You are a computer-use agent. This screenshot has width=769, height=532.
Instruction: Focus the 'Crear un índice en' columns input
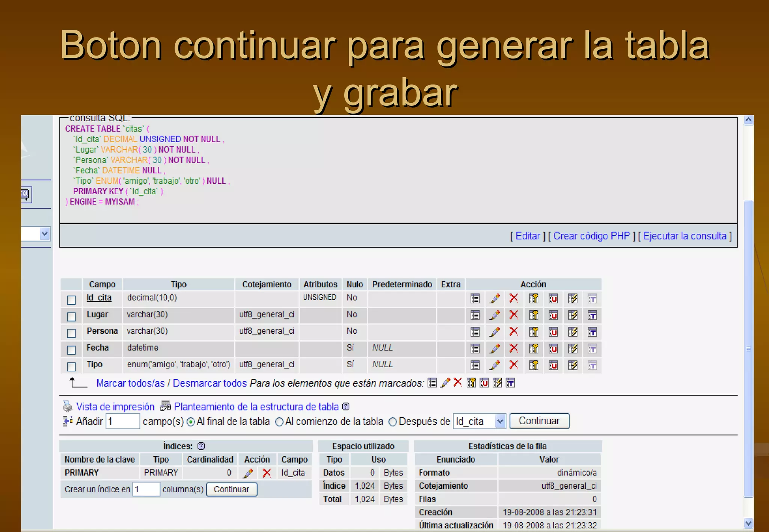click(146, 489)
